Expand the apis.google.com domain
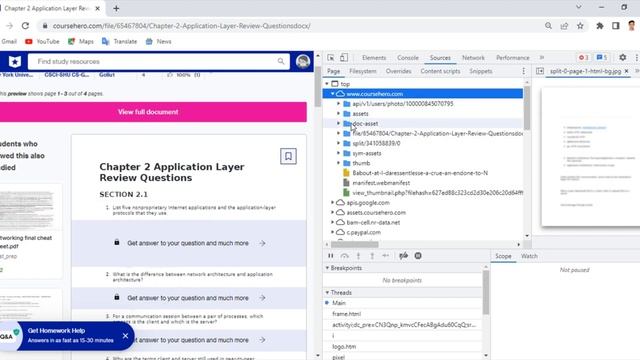640x360 pixels. pos(333,202)
